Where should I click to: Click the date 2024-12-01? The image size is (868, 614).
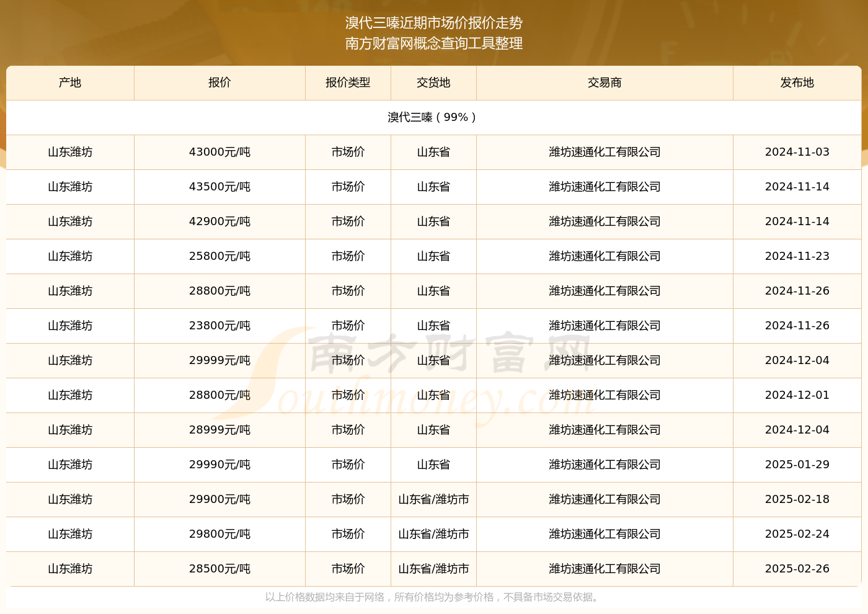(797, 395)
